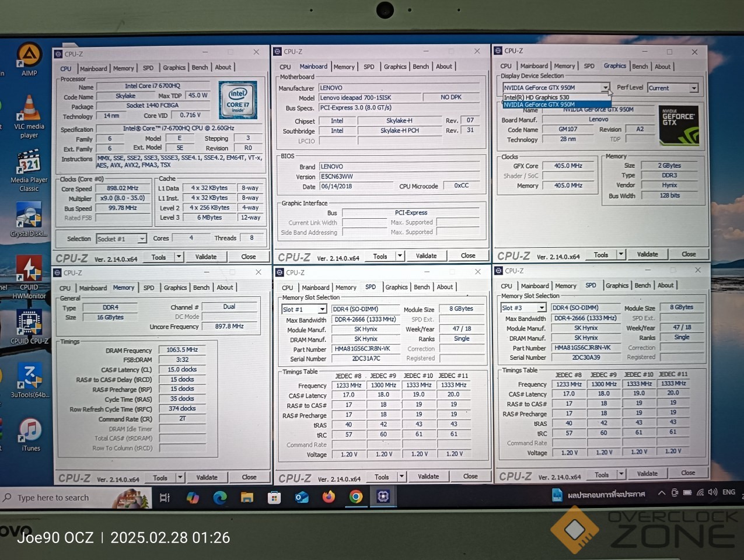The height and width of the screenshot is (560, 744).
Task: Open About tab in the Mainboard window
Action: click(x=444, y=66)
